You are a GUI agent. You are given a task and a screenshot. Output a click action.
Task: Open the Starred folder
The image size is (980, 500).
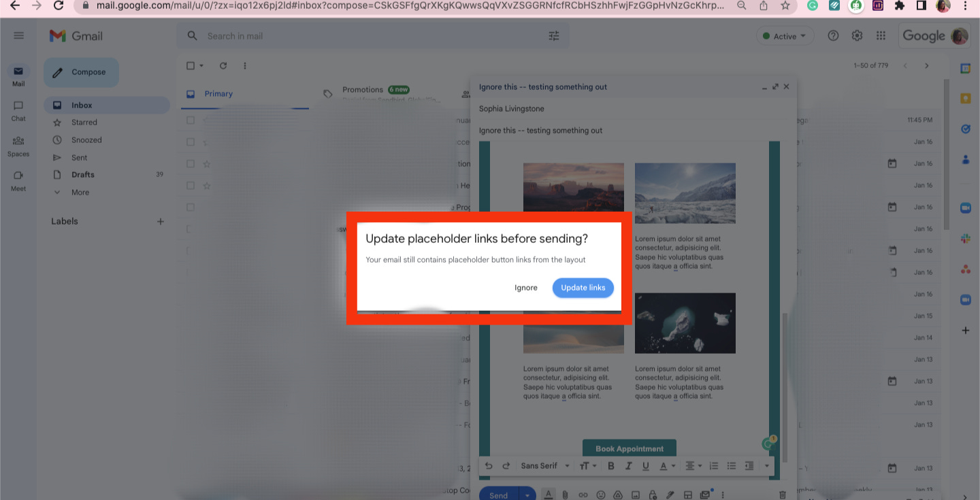(x=106, y=122)
